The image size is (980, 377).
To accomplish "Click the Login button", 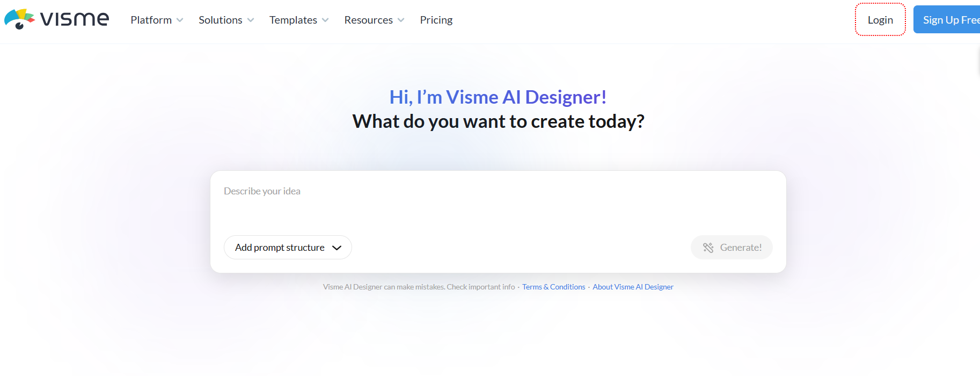I will click(880, 20).
